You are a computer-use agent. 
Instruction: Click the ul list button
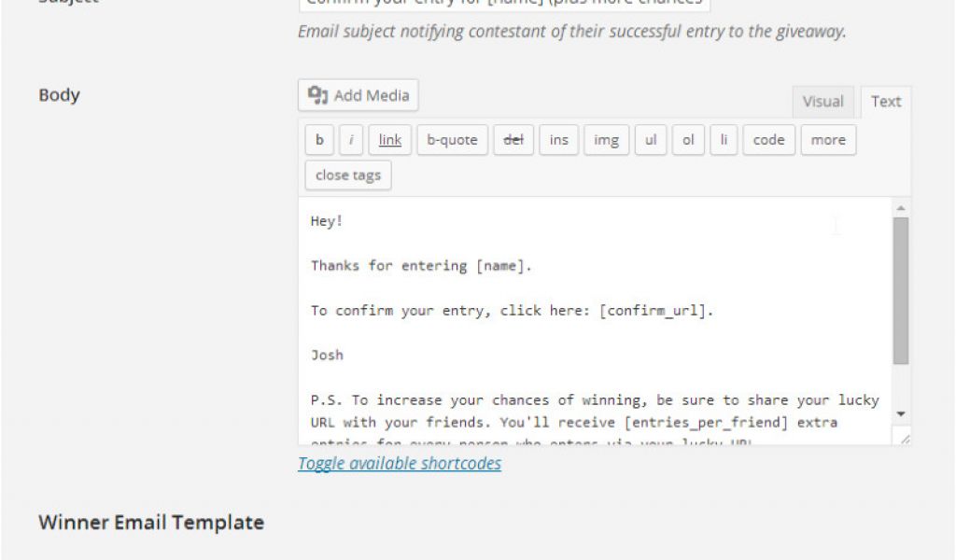(x=651, y=140)
